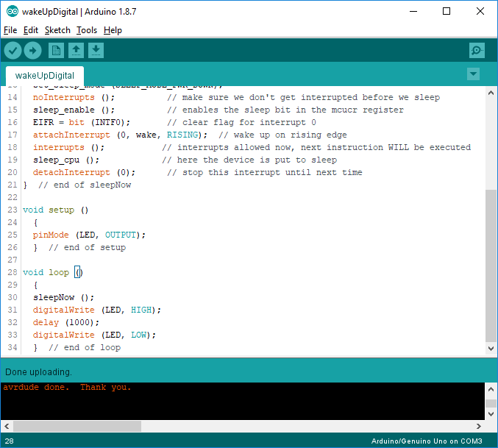Open the Sketch menu
This screenshot has height=448, width=498.
point(57,30)
